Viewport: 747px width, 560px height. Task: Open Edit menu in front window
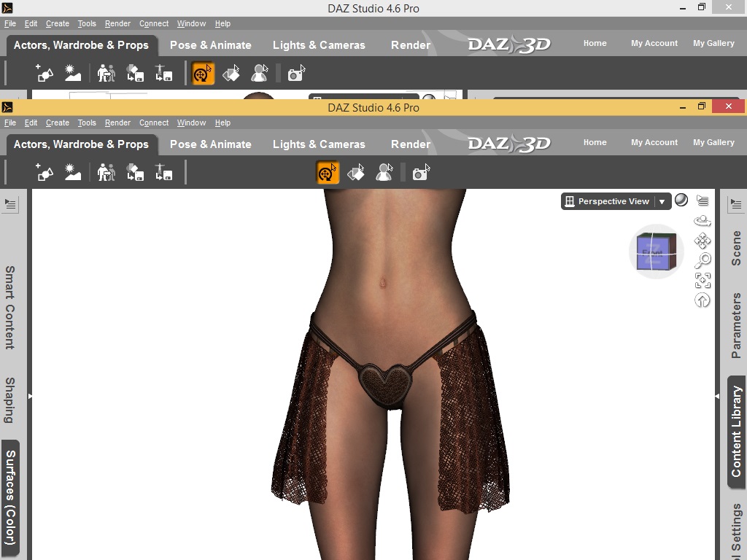pos(31,122)
